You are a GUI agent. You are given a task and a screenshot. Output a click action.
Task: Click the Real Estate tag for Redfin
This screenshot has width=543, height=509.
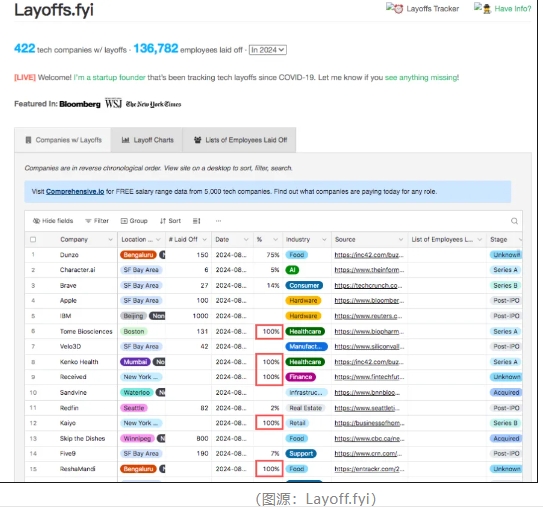(305, 408)
